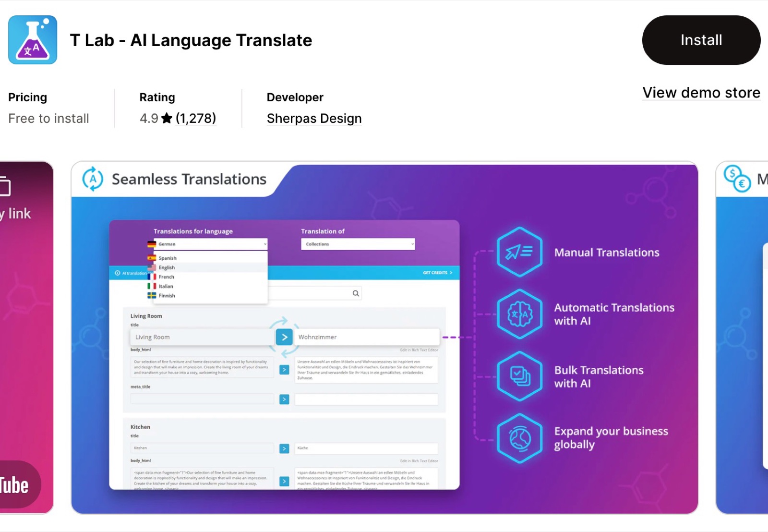Screen dimensions: 768x532
Task: Open the View demo store link
Action: (x=701, y=92)
